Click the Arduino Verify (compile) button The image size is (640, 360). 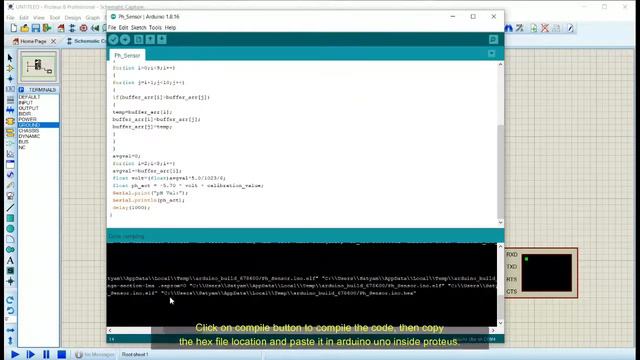[113, 40]
